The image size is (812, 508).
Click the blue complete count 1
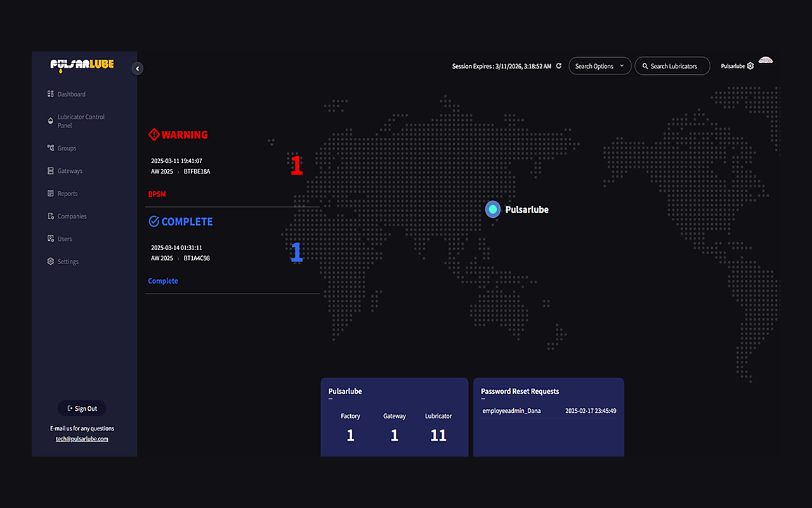click(x=296, y=252)
